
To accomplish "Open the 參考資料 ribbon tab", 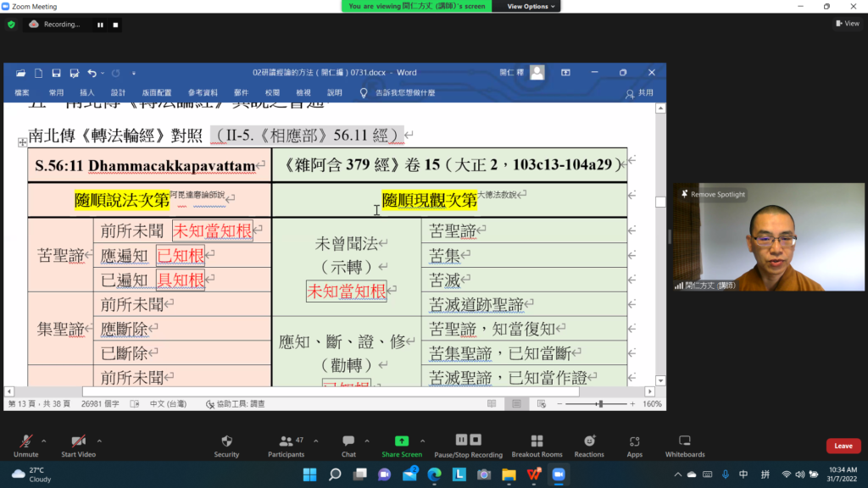I will 203,92.
